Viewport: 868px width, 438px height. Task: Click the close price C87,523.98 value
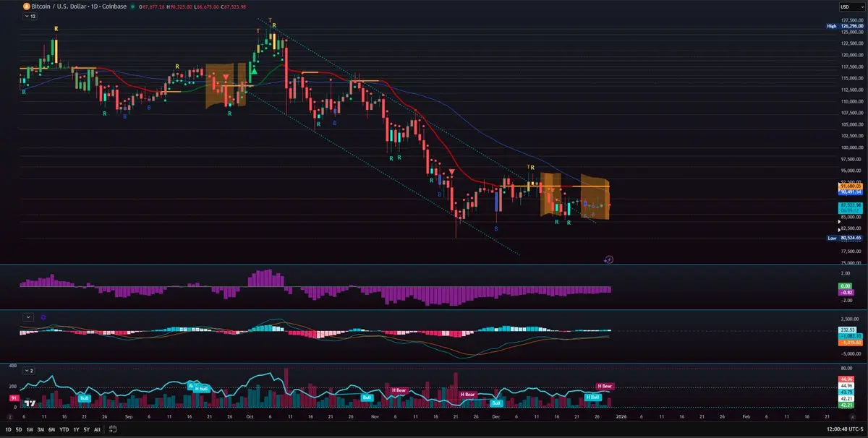pos(233,7)
